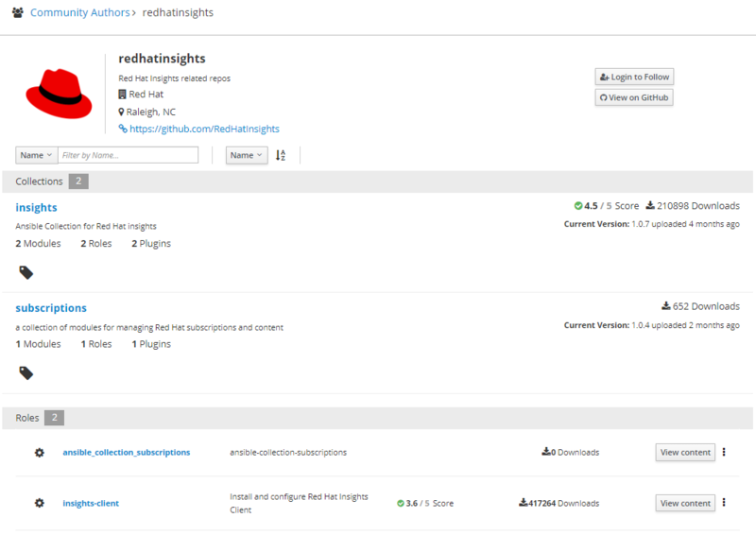Click the Login to Follow button
This screenshot has height=535, width=756.
pyautogui.click(x=634, y=77)
